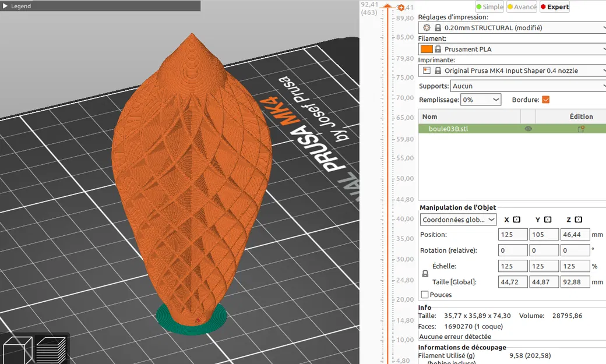Click the text Aucune erreur détectée

pos(455,337)
